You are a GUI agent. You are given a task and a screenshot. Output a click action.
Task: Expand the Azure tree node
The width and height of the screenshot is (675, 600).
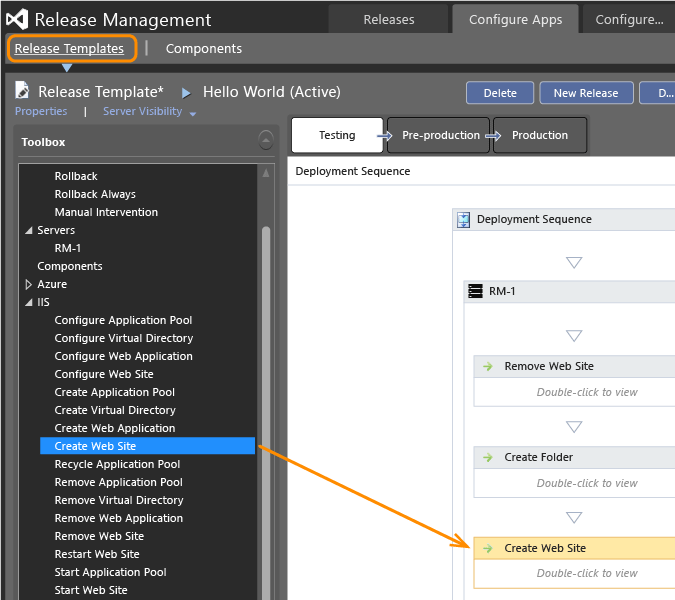pyautogui.click(x=28, y=284)
